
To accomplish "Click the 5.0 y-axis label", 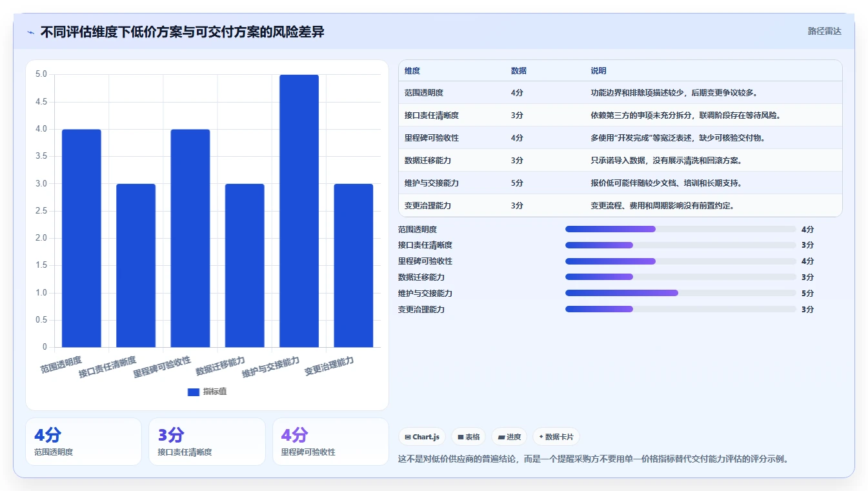I will click(x=41, y=74).
